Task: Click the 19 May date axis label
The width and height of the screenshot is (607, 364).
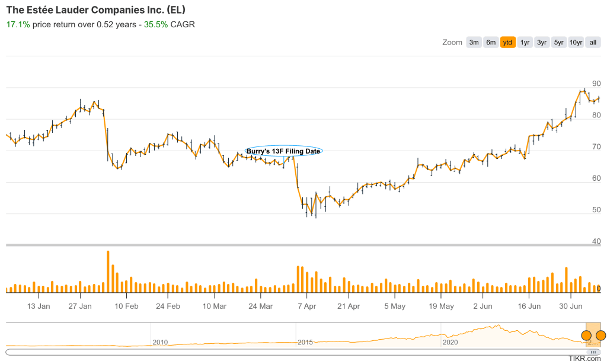Action: tap(441, 306)
